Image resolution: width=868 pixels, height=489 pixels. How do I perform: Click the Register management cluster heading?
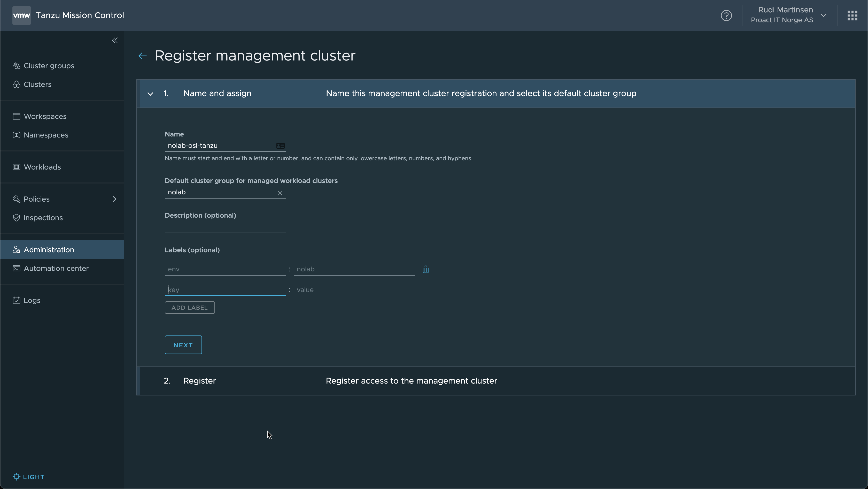pyautogui.click(x=255, y=56)
